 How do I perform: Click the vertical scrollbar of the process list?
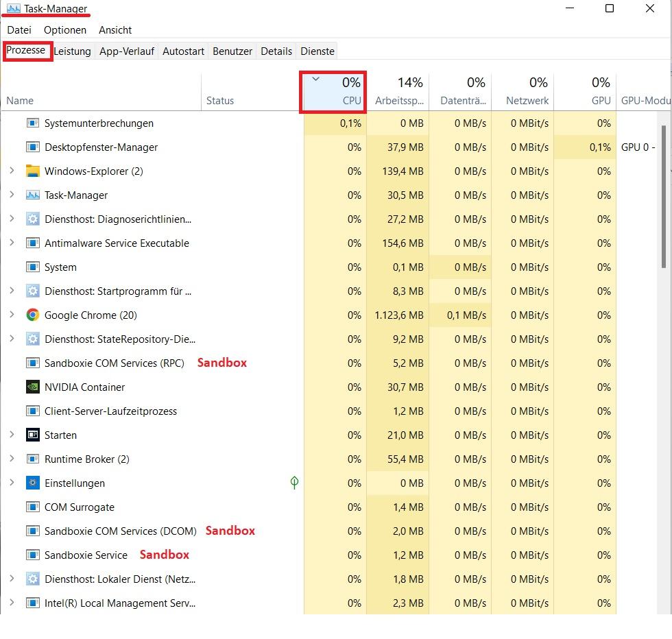(x=664, y=197)
